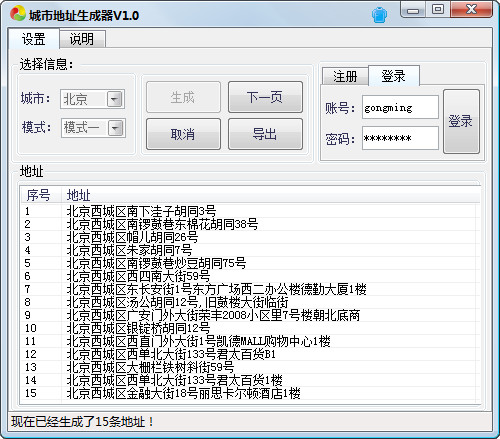Select row 西直门外大街1号凯德MALL address

[x=250, y=341]
